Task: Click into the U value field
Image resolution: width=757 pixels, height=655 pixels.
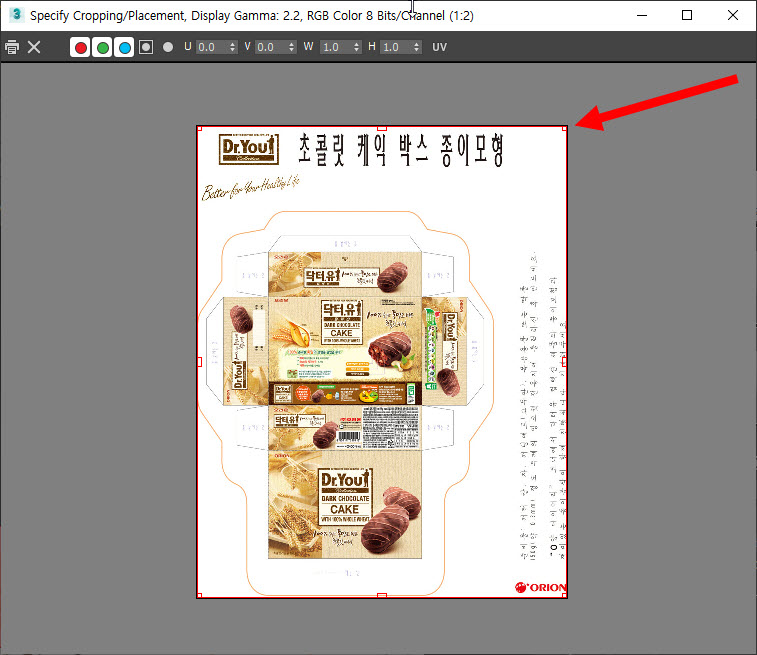Action: click(x=211, y=47)
